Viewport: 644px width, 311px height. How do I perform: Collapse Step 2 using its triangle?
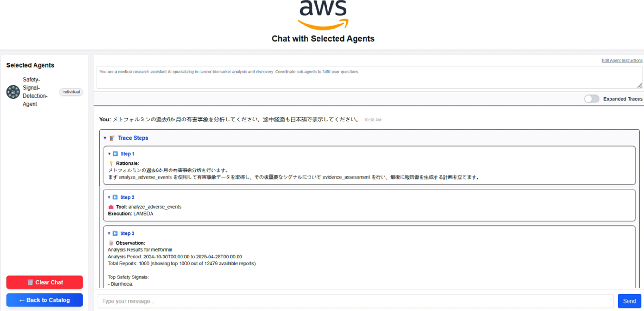[x=109, y=197]
